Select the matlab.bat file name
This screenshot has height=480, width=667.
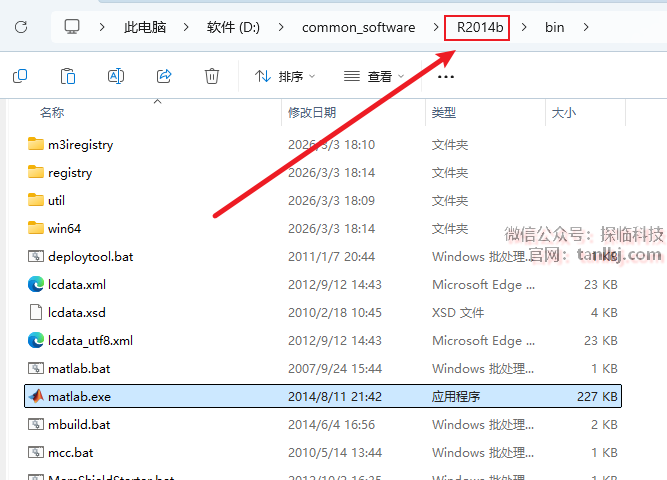(x=79, y=369)
